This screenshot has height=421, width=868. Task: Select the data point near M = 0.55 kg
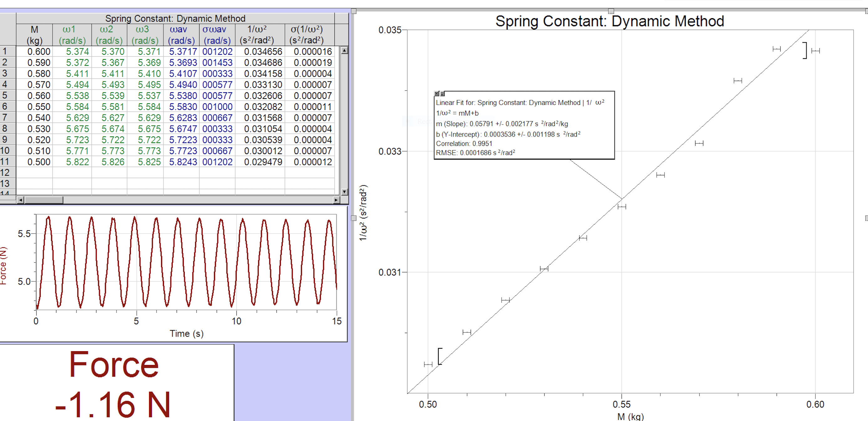[622, 207]
